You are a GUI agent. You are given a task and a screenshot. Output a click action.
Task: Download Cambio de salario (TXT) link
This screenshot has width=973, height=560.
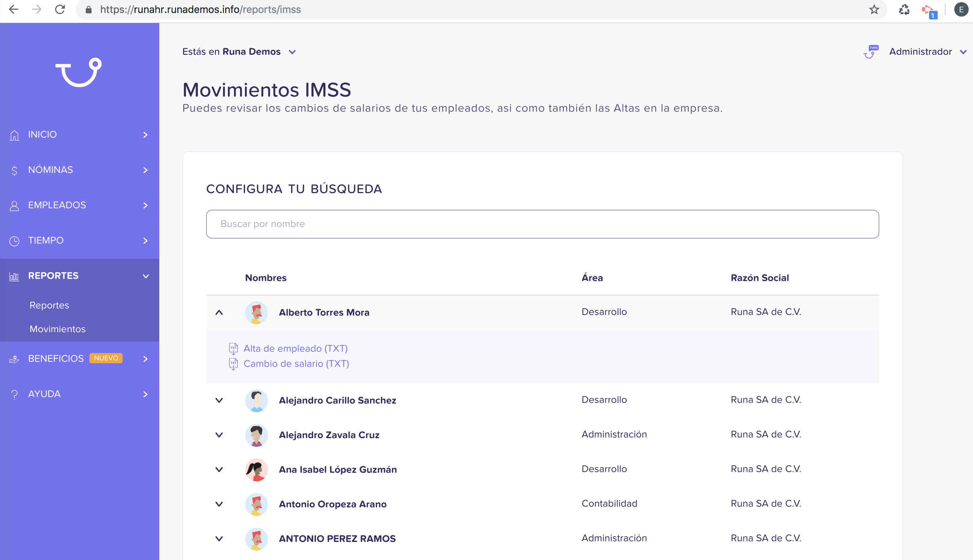pyautogui.click(x=296, y=364)
